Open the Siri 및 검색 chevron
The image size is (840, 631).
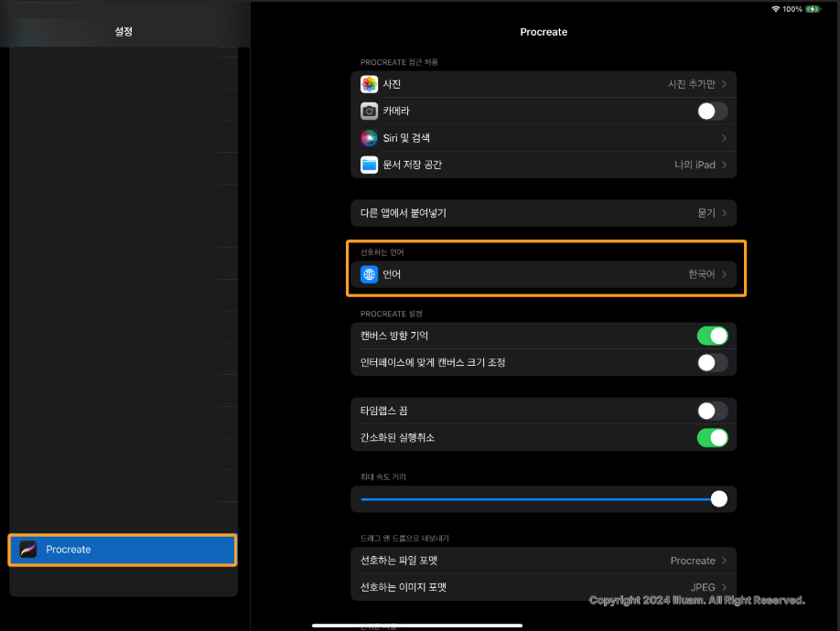tap(724, 138)
